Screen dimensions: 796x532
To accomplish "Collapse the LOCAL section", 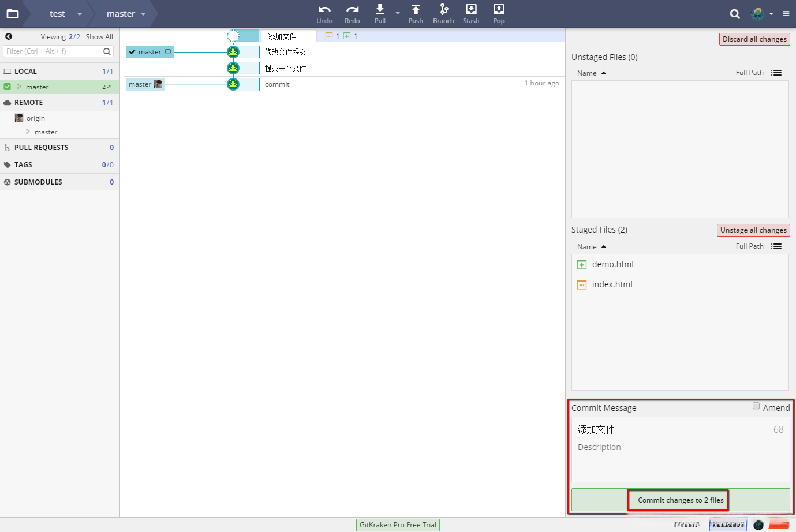I will point(59,72).
